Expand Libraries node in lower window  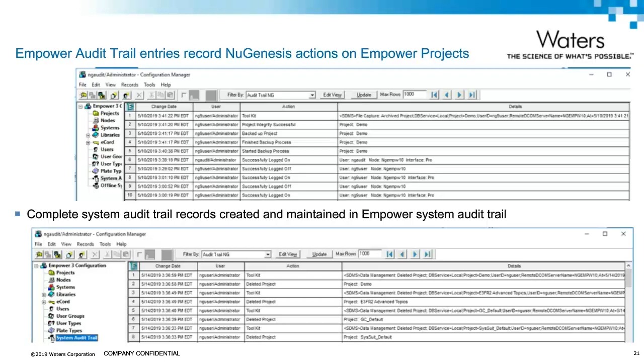coord(44,295)
